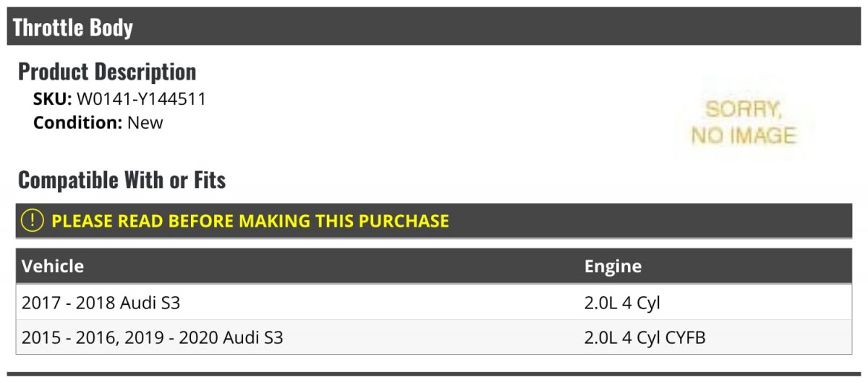Click the 2.0L 4 Cyl engine cell
This screenshot has height=383, width=868.
622,303
